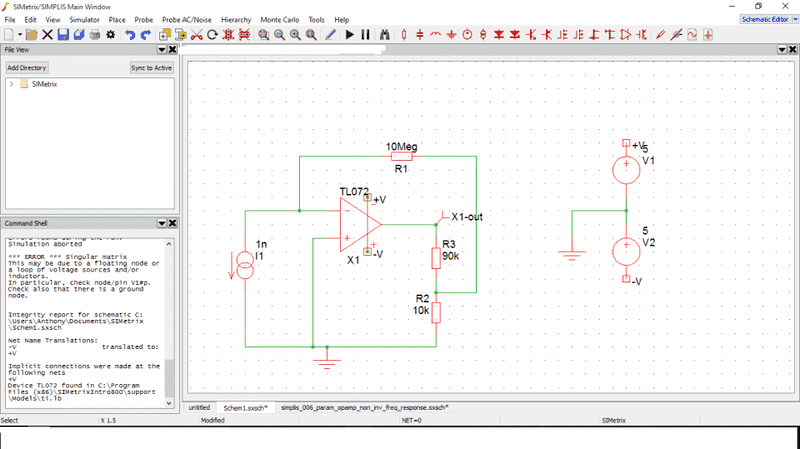Screen dimensions: 800x449
Task: Select the TL072 op-amp X1
Action: tap(360, 224)
